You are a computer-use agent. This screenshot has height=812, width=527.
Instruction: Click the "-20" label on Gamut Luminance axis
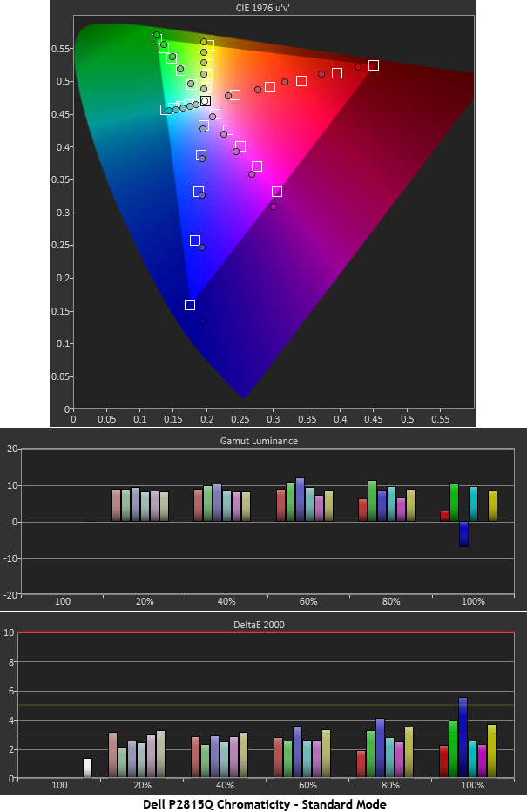tap(11, 595)
